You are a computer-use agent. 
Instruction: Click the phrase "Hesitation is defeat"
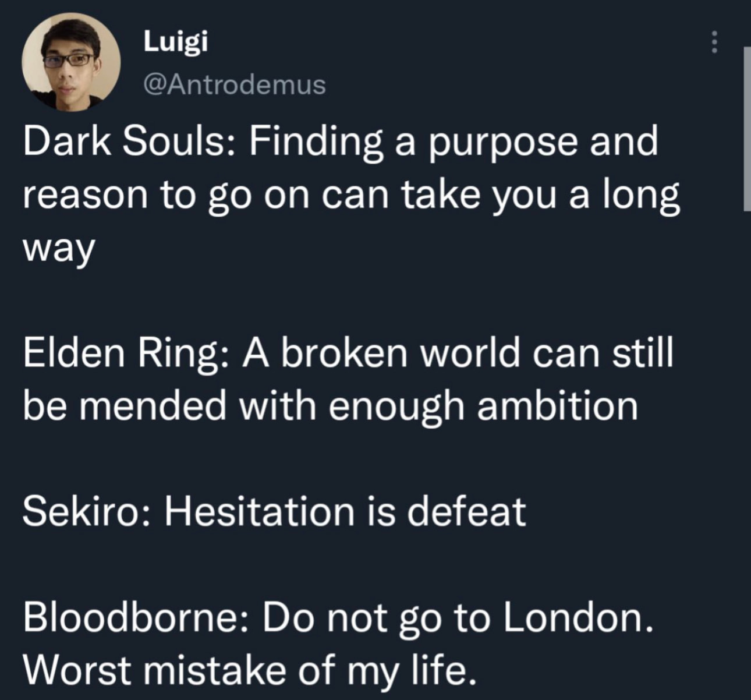[345, 511]
